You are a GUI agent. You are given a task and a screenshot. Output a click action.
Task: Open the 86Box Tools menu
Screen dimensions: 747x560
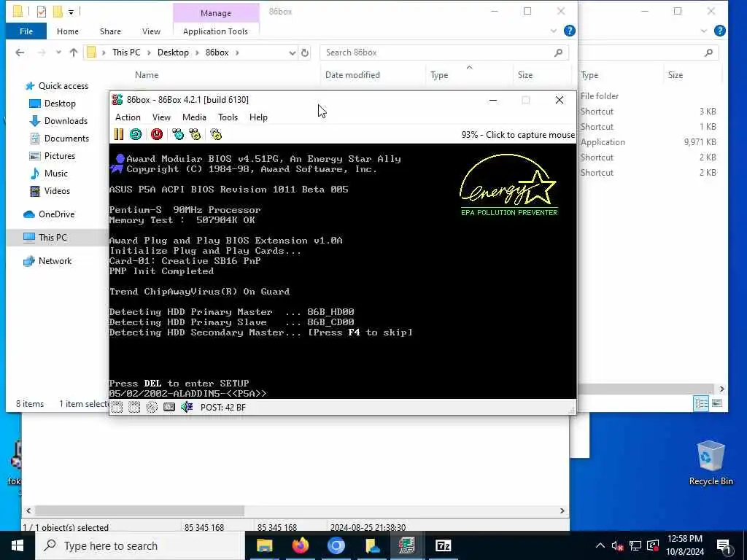pyautogui.click(x=228, y=117)
